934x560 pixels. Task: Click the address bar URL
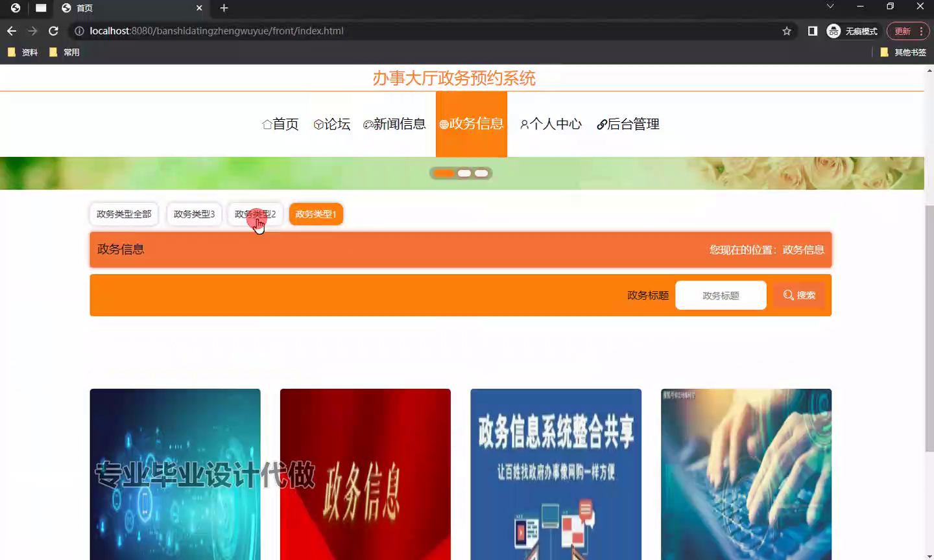point(217,30)
